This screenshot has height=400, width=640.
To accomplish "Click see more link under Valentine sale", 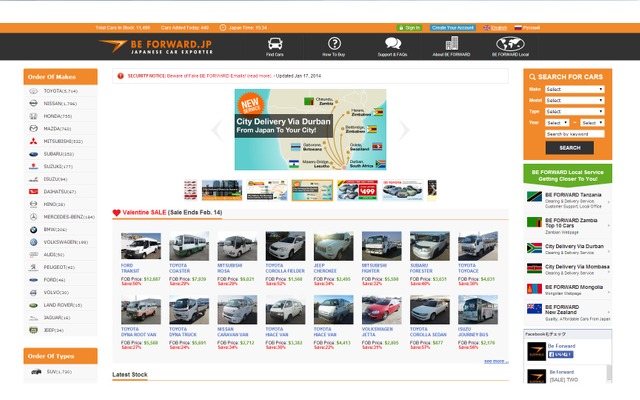I will [x=496, y=361].
